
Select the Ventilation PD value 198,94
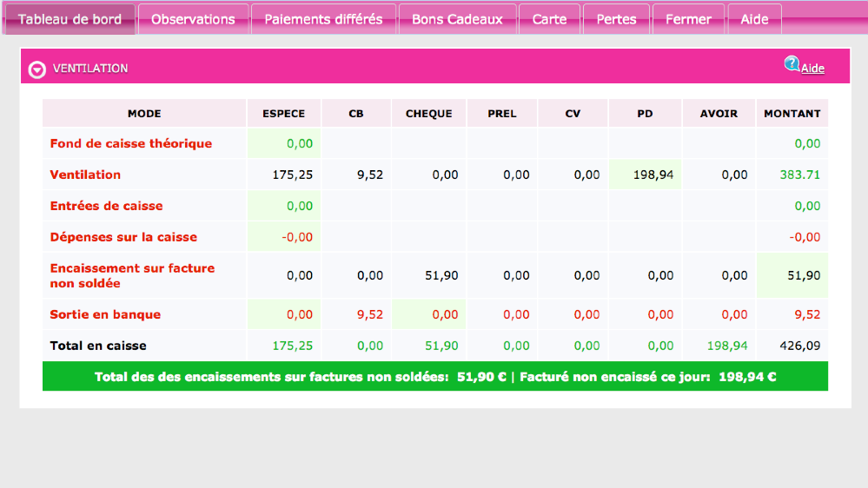(x=645, y=175)
